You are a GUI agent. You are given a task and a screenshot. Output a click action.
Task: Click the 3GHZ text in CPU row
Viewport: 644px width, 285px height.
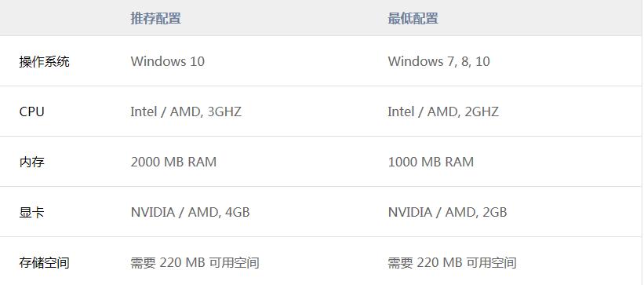point(224,111)
